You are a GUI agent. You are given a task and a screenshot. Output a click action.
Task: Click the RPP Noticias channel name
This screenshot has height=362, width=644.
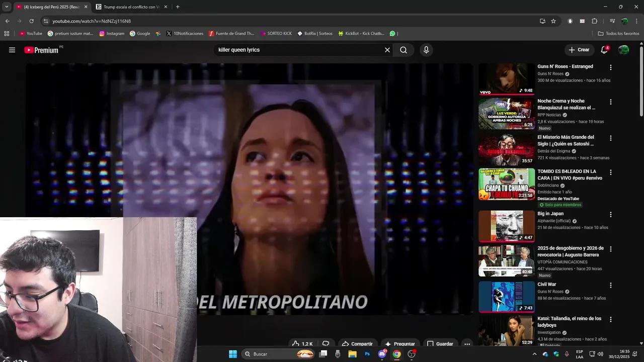coord(549,115)
